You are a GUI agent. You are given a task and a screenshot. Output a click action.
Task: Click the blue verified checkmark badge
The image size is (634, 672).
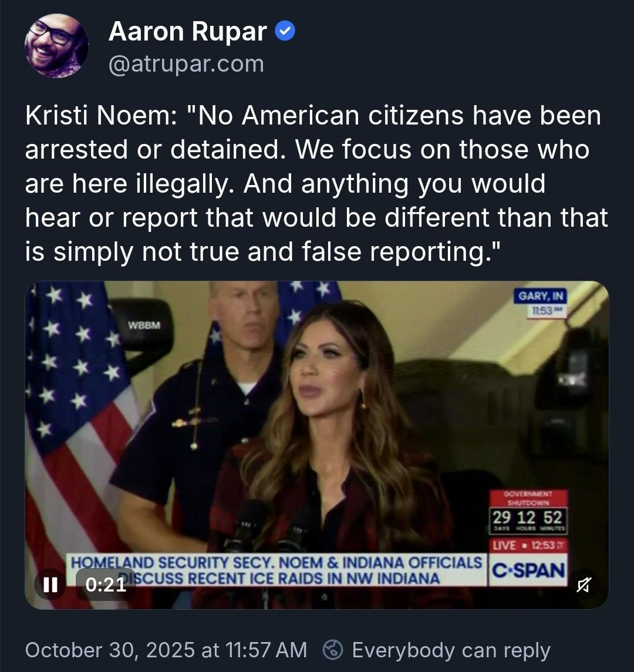coord(285,31)
